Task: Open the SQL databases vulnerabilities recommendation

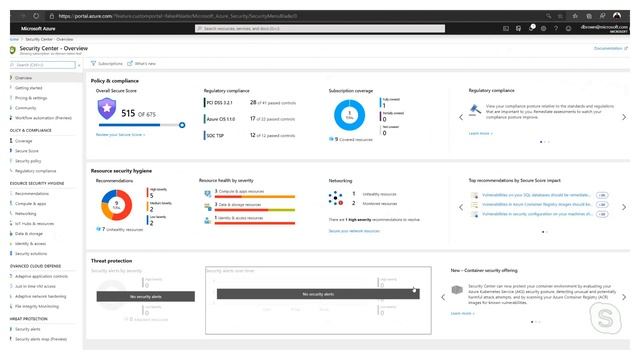Action: coord(536,195)
